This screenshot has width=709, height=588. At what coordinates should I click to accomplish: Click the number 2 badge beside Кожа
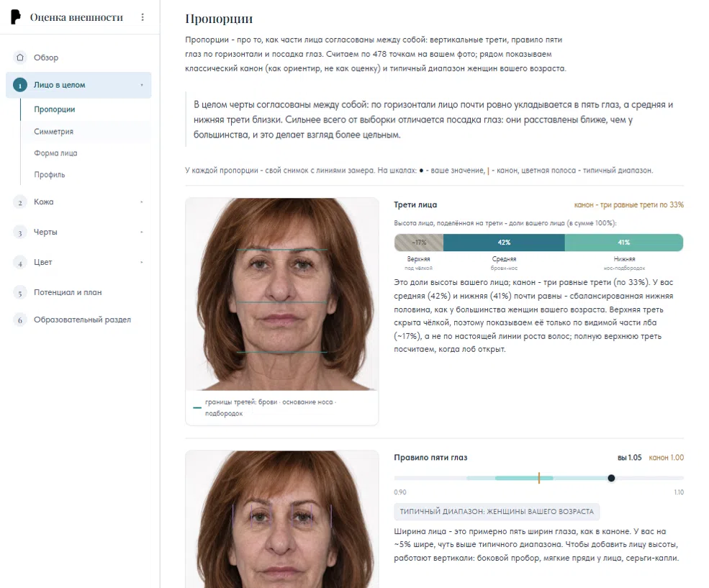[x=20, y=202]
